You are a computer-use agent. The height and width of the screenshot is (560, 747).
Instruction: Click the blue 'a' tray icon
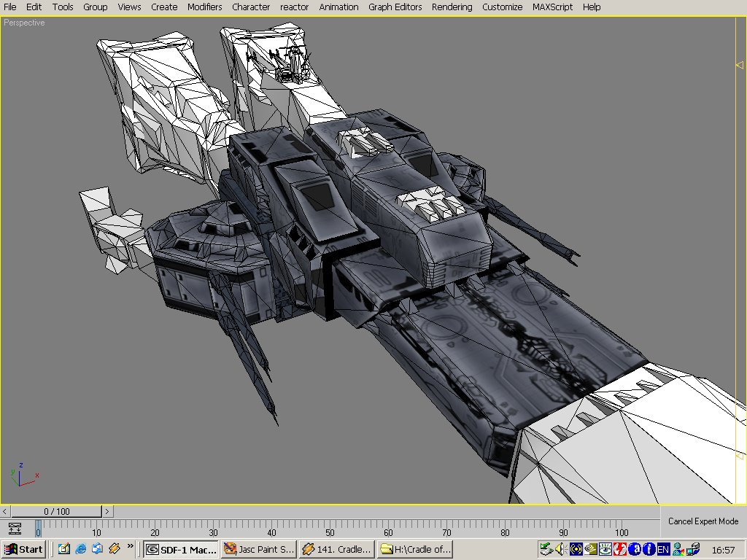[634, 549]
